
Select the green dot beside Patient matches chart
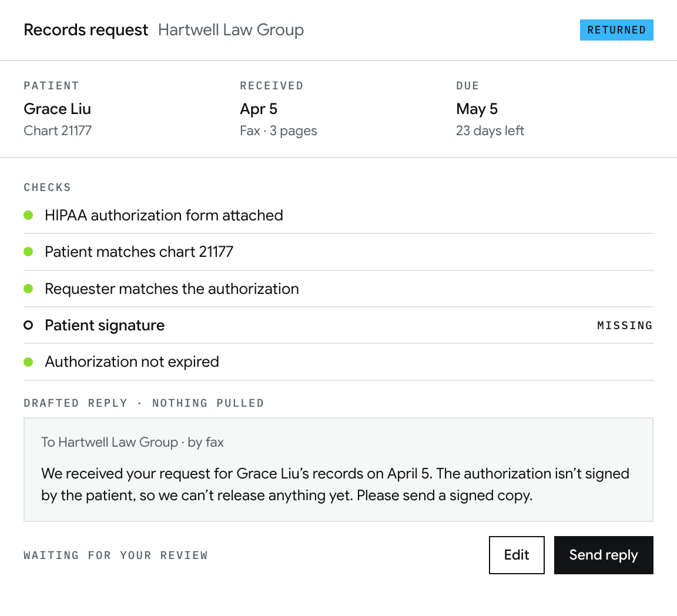click(28, 252)
